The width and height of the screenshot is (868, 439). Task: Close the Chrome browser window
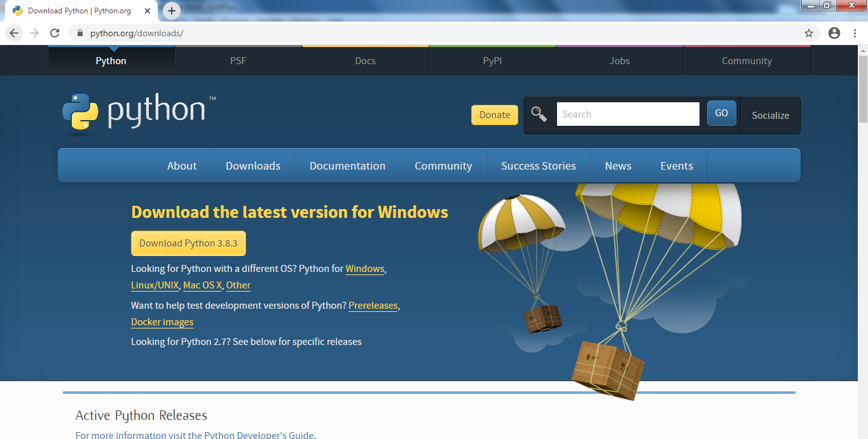coord(850,6)
